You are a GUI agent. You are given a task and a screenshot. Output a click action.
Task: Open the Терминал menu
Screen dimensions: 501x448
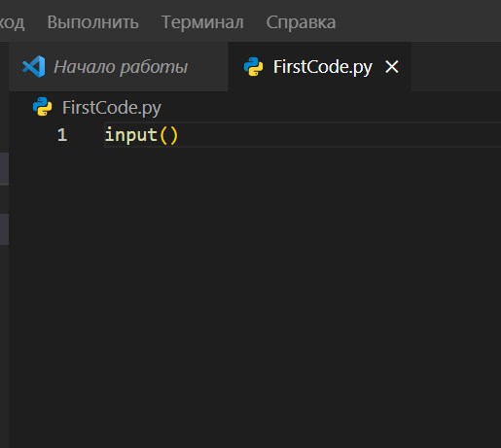[202, 22]
